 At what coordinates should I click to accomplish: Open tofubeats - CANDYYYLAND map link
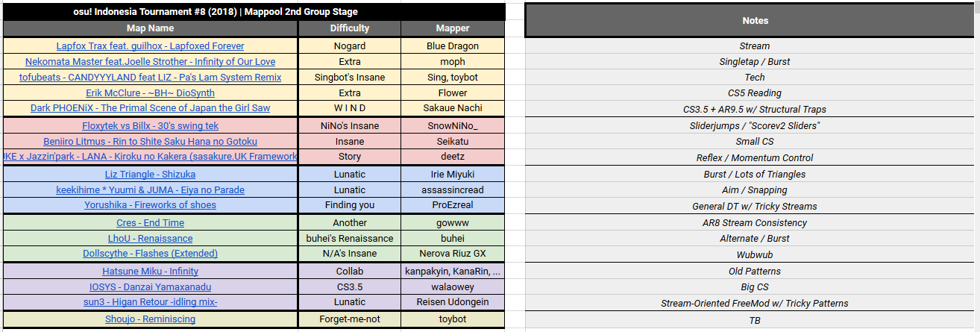[150, 77]
